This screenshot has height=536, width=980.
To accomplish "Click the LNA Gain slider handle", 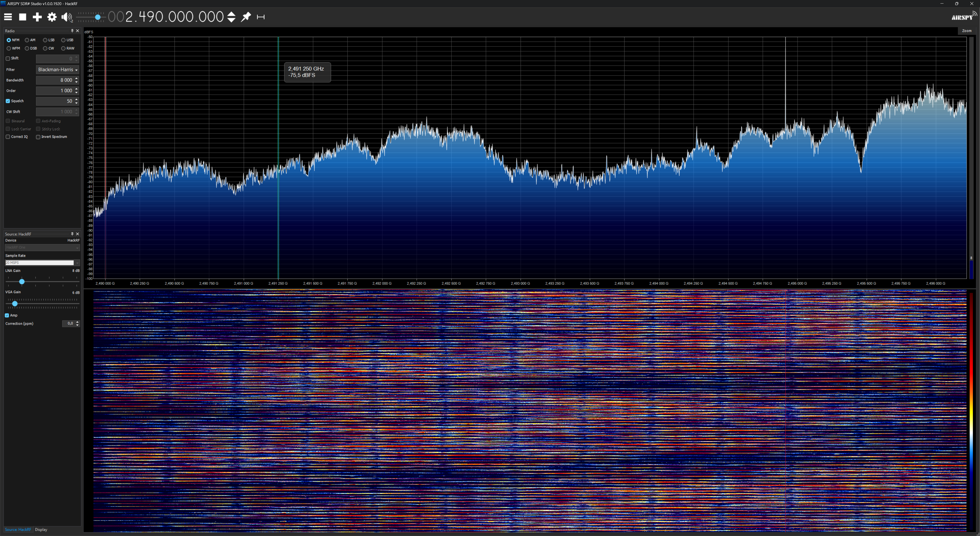I will coord(22,282).
